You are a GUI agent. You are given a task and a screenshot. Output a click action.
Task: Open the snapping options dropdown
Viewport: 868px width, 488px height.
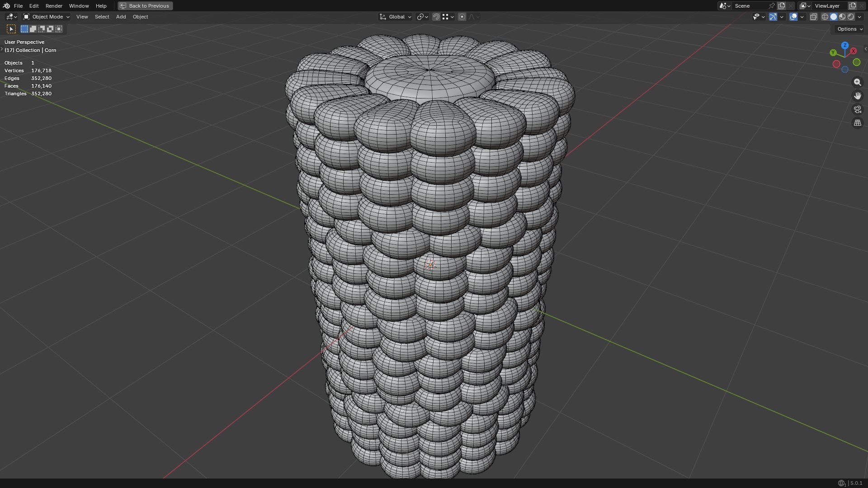pos(448,17)
